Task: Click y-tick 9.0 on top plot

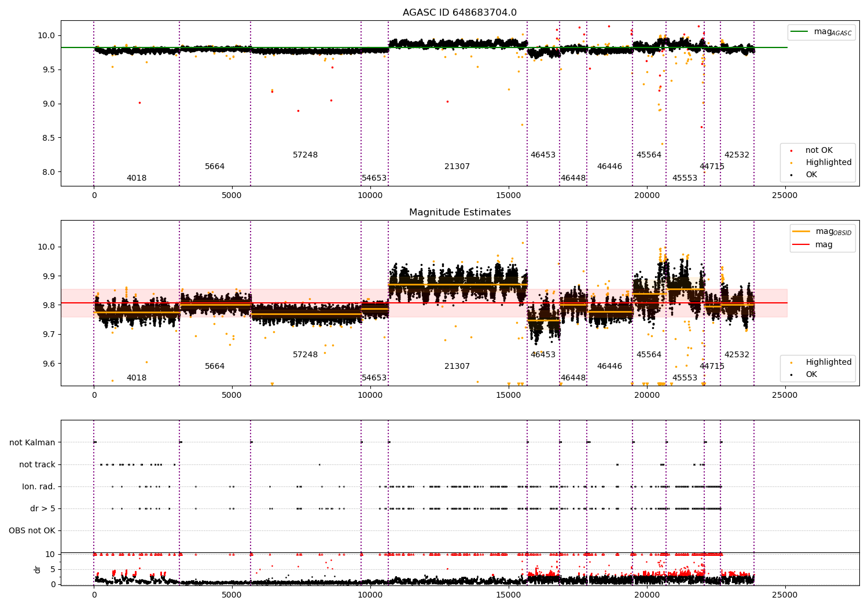Action: pyautogui.click(x=49, y=104)
